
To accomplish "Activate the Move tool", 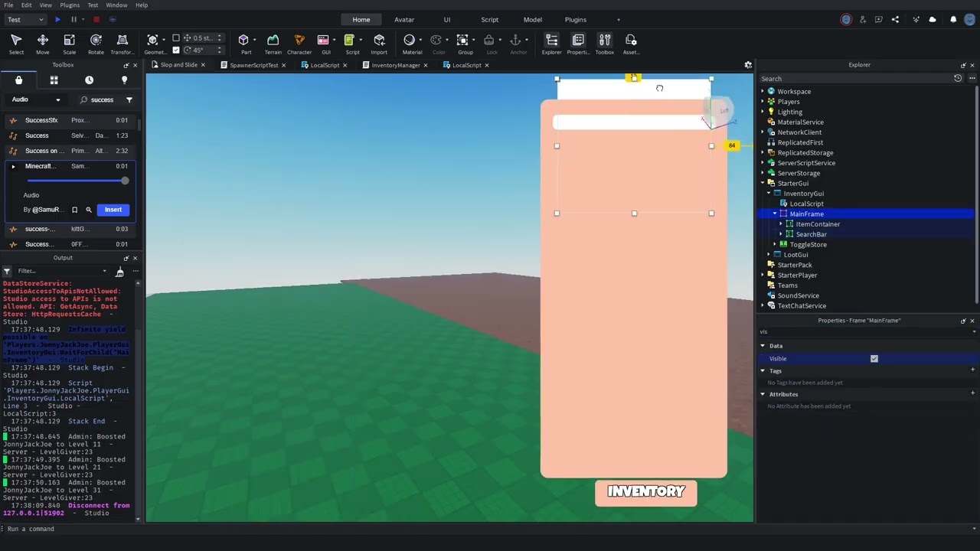I will pyautogui.click(x=43, y=44).
